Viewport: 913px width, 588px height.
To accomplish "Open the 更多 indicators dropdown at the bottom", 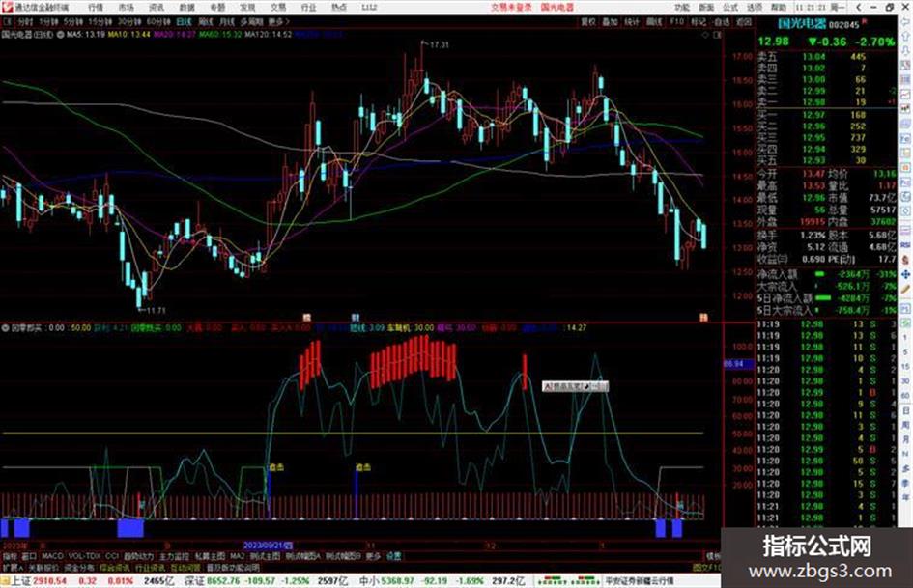I will [373, 556].
